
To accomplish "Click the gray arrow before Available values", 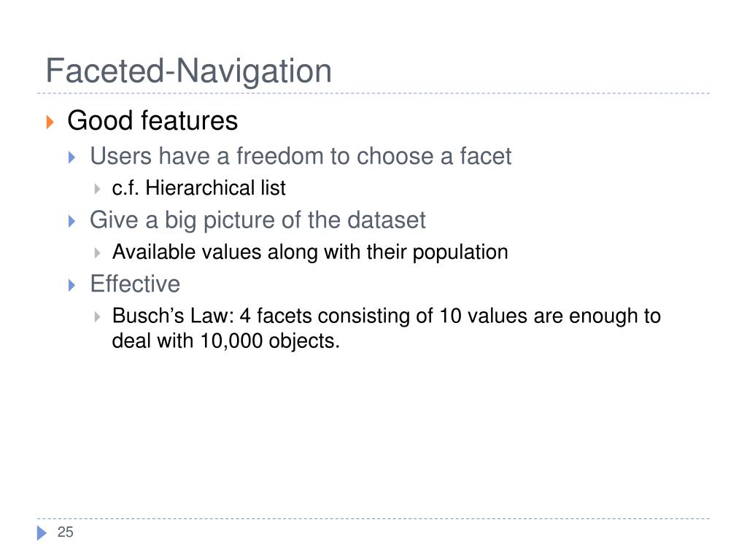I will click(97, 253).
